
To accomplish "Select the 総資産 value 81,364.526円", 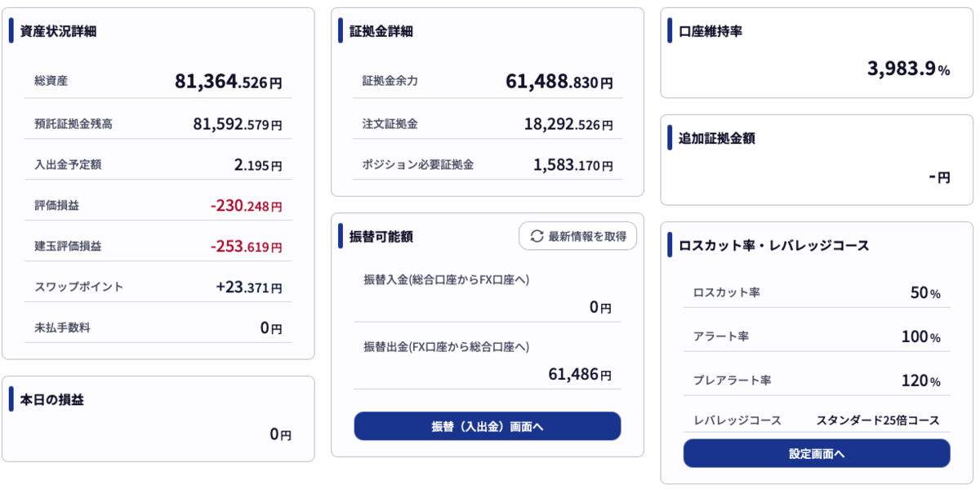I will [229, 82].
